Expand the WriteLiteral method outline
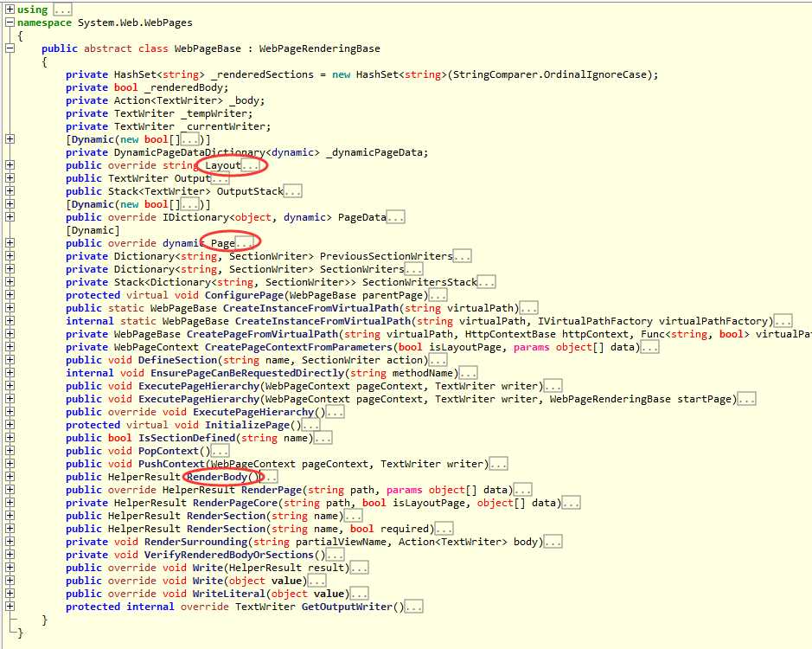812x649 pixels. click(x=10, y=593)
